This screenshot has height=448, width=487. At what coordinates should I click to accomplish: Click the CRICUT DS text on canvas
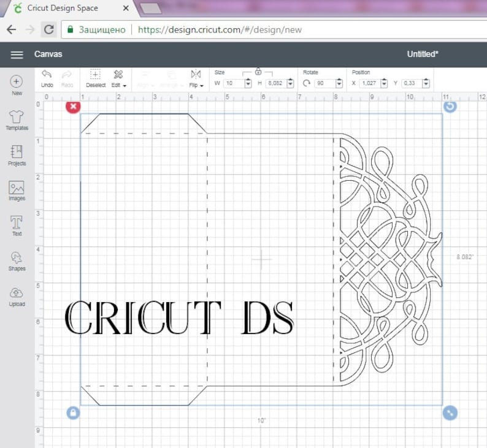pos(179,317)
